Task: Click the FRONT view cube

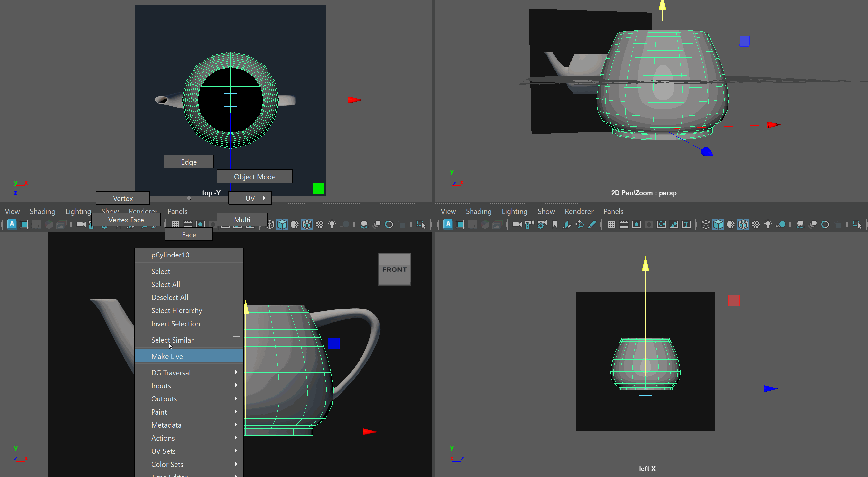Action: [394, 269]
